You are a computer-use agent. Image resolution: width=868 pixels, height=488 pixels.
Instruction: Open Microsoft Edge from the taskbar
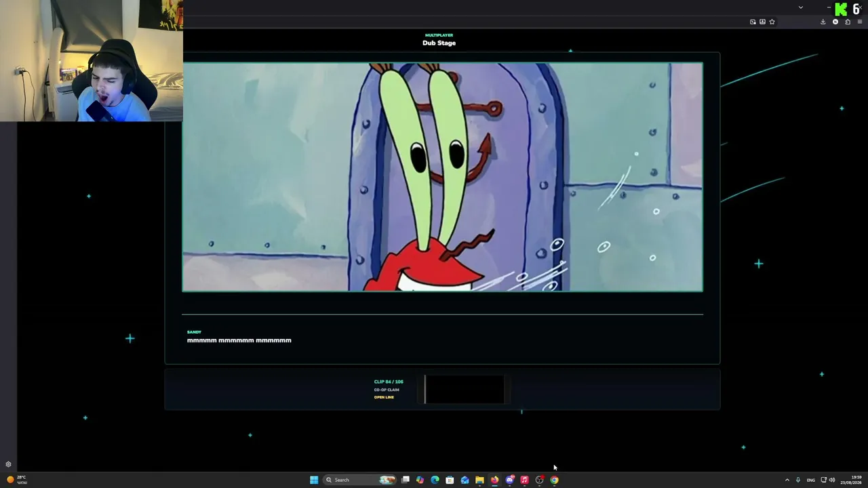tap(435, 480)
